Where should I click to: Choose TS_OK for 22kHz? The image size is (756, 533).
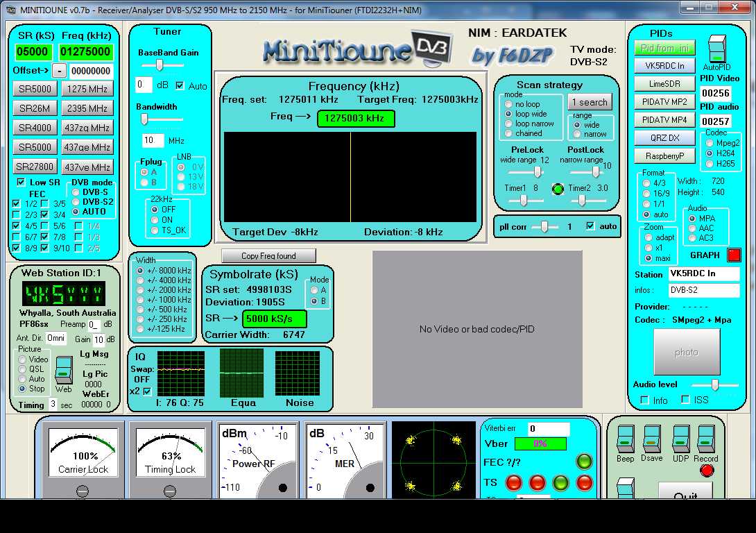click(155, 230)
